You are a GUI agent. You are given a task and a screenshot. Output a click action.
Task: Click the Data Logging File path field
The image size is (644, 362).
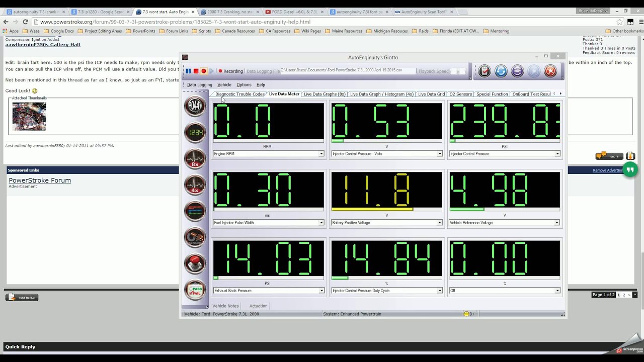click(347, 70)
